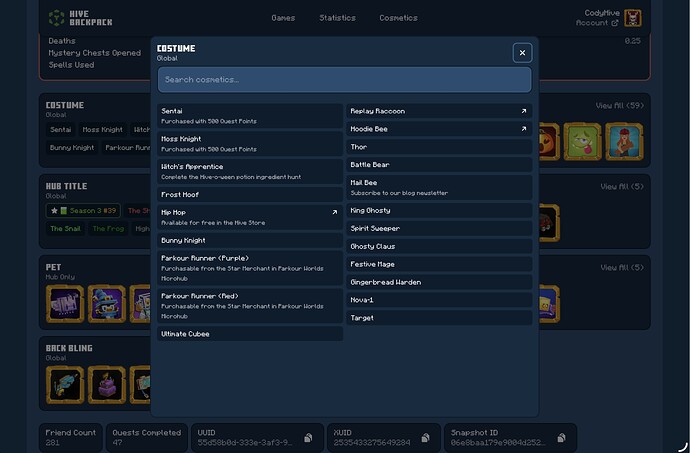Copy the Snapshot ID value

[561, 438]
